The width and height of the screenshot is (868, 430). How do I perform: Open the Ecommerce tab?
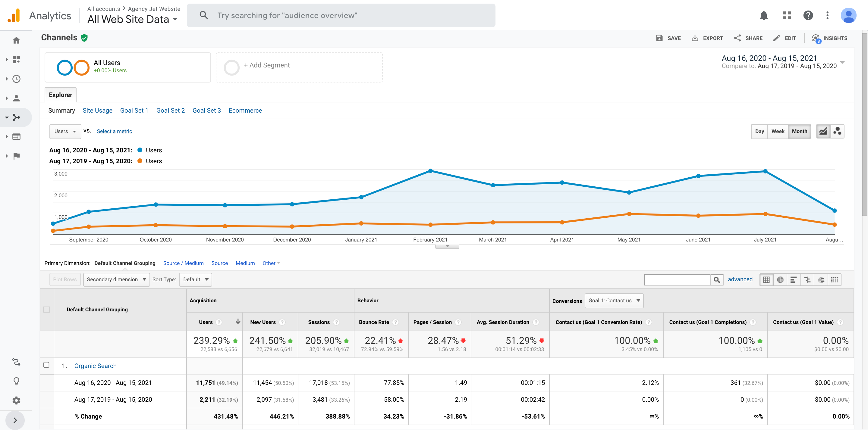[245, 111]
